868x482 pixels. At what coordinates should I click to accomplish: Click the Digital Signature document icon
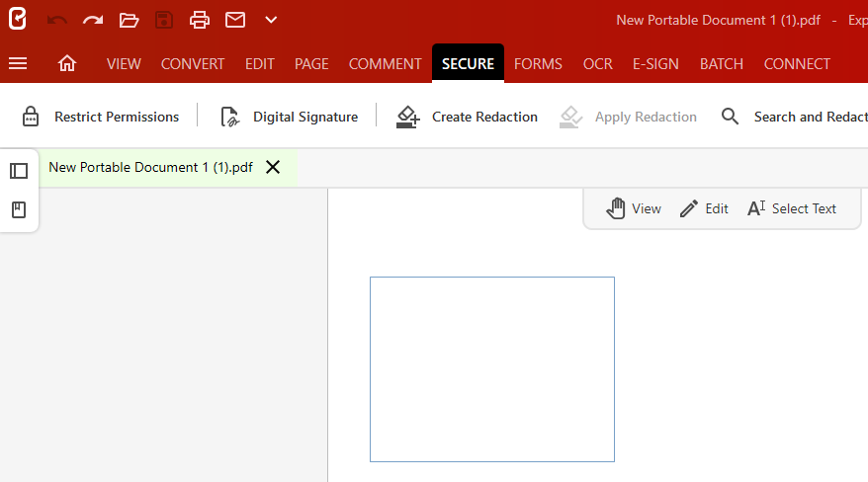(229, 117)
